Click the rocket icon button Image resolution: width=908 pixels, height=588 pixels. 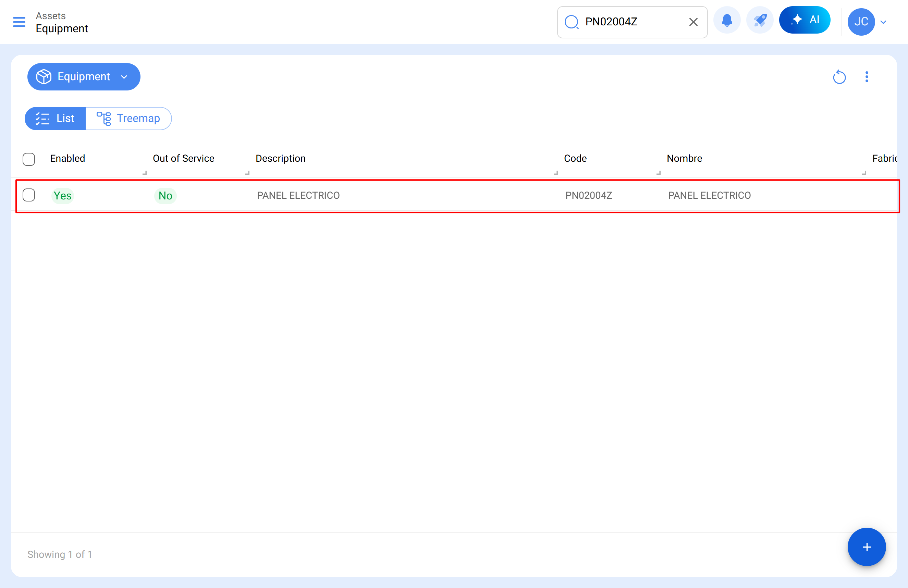pos(760,20)
